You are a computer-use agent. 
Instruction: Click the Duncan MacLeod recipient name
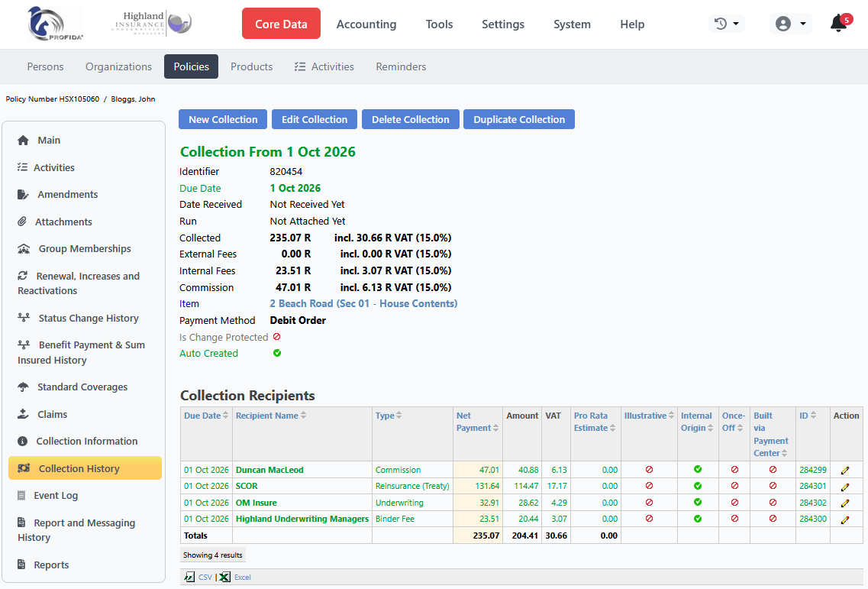(x=269, y=470)
